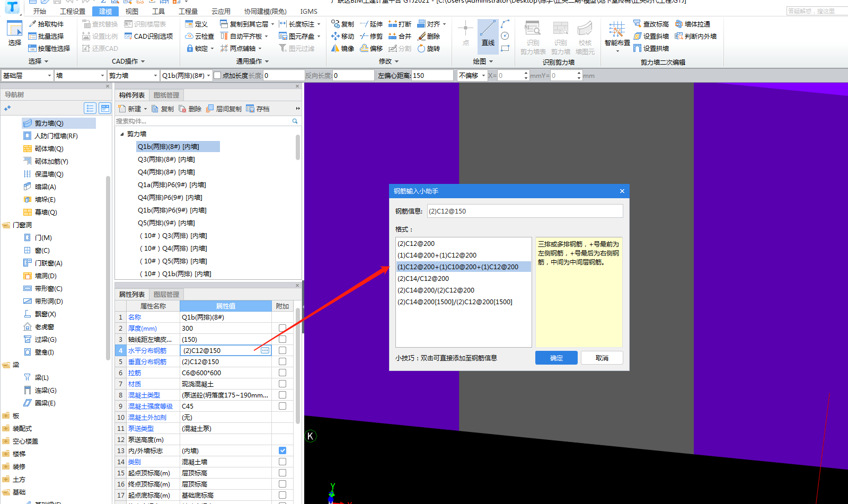Screen dimensions: 848x504
Task: Select format (2)C14/C12@200
Action: point(423,278)
